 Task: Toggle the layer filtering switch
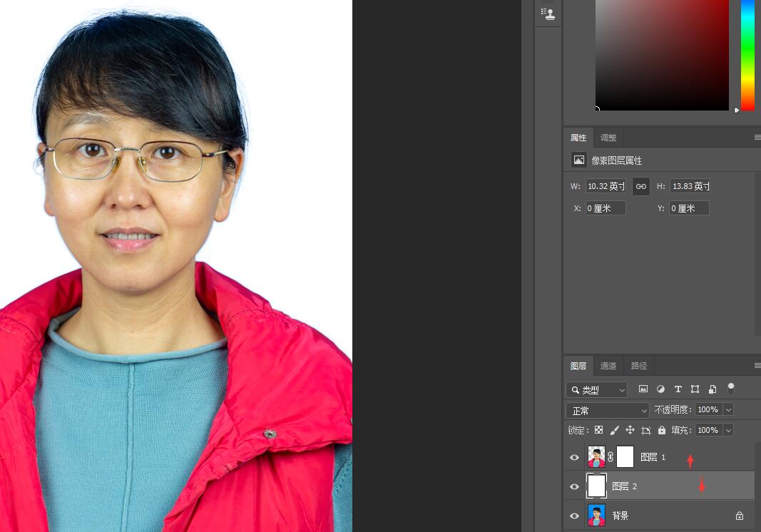730,389
